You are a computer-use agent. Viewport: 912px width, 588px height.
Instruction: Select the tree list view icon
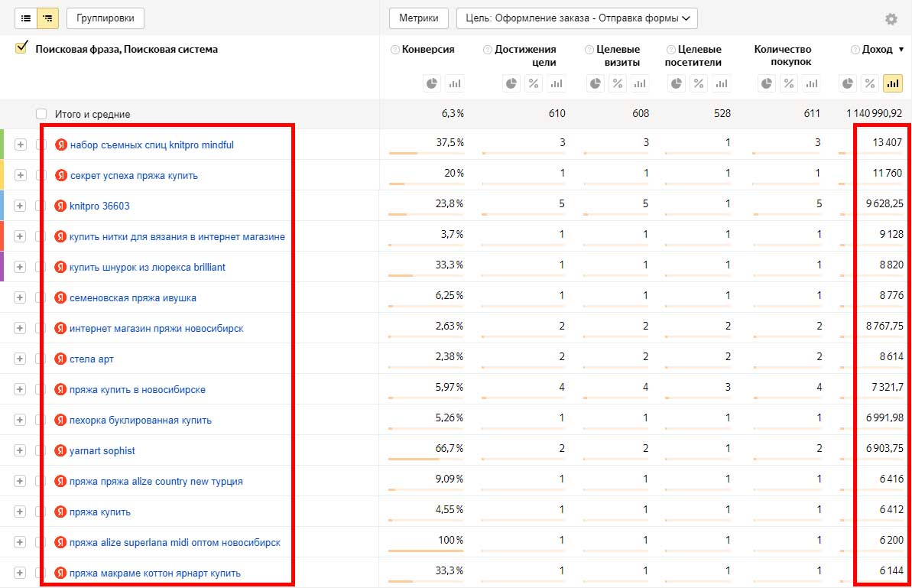(47, 18)
